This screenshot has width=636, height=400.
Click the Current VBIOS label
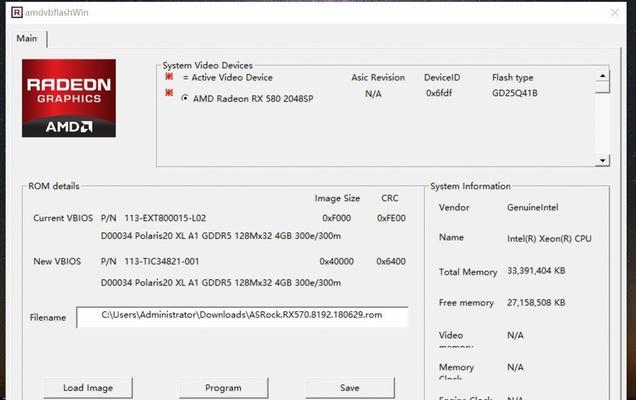63,218
